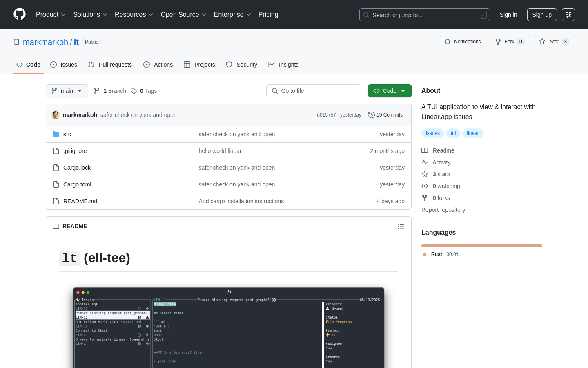Switch to the Insights tab
Image resolution: width=588 pixels, height=368 pixels.
[x=283, y=65]
